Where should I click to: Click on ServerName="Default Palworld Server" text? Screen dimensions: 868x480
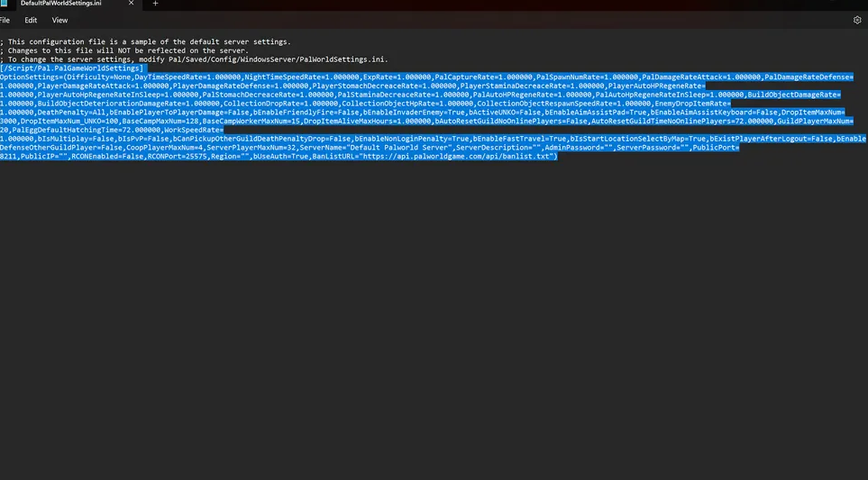(376, 148)
